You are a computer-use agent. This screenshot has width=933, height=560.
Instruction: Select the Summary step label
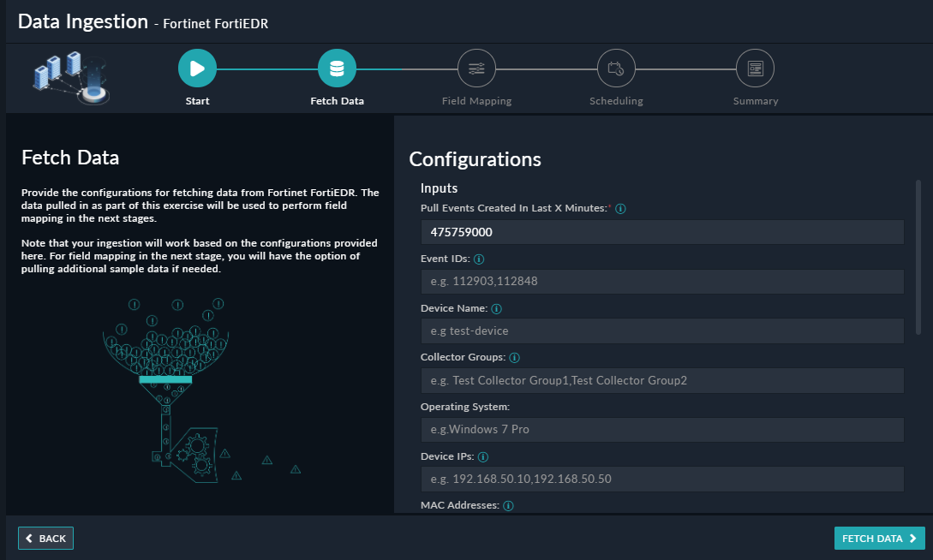pos(755,101)
